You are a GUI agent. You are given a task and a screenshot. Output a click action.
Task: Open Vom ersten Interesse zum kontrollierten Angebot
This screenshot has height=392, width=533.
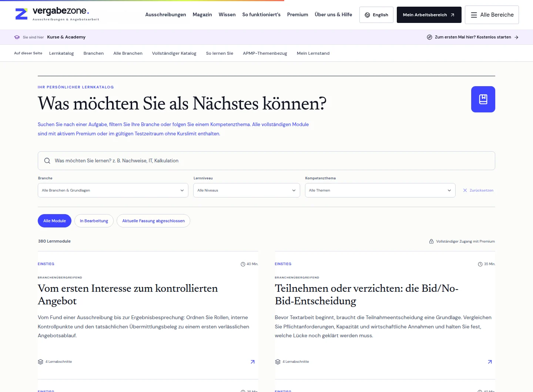pyautogui.click(x=128, y=294)
